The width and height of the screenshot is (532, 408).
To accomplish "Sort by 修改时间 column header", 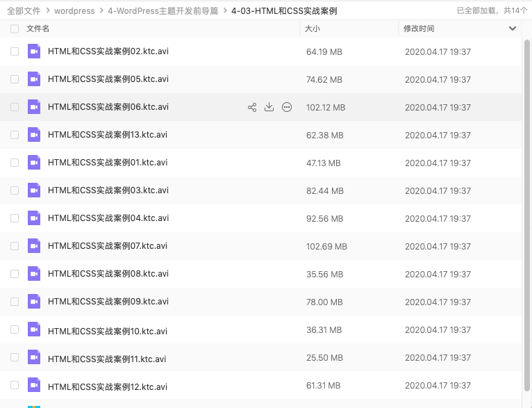I will coord(419,29).
